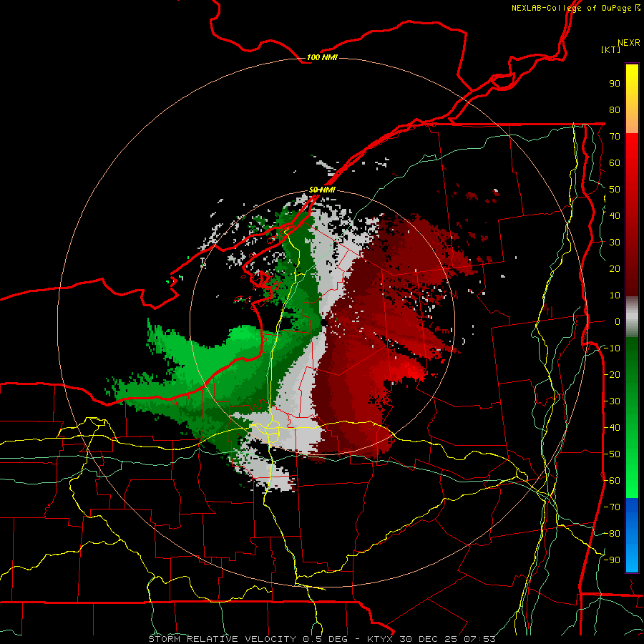The width and height of the screenshot is (644, 644).
Task: Click the NEXR label at top right
Action: tap(628, 43)
